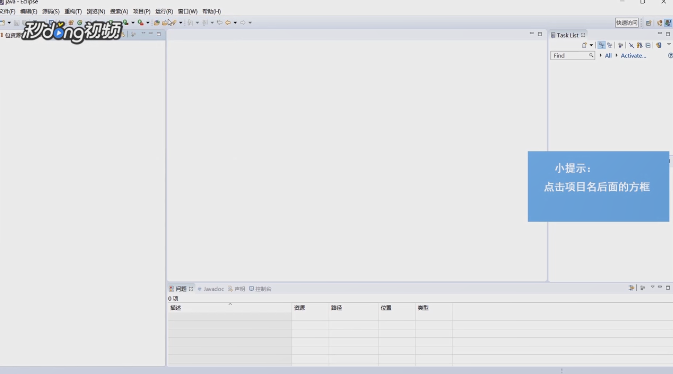Viewport: 673px width, 374px height.
Task: Expand the Previous Annotation dropdown arrow
Action: click(x=212, y=23)
